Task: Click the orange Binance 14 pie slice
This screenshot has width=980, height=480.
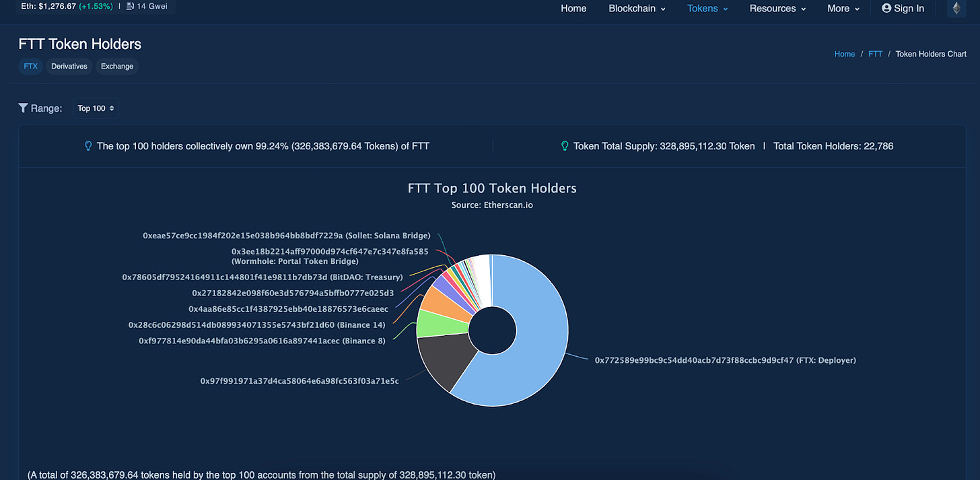Action: tap(448, 306)
